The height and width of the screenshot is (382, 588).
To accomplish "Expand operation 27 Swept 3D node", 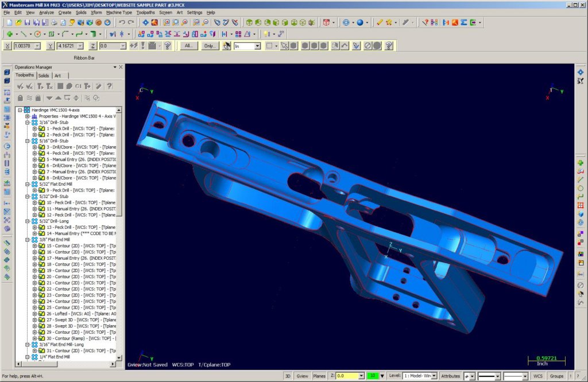I will tap(34, 320).
